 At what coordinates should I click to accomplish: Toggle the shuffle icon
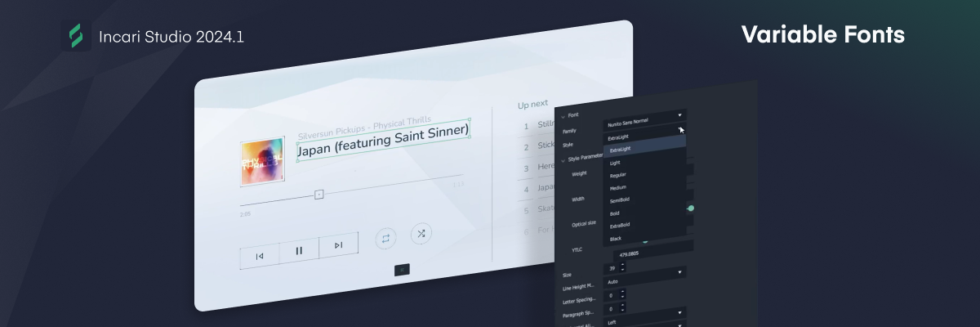[421, 233]
